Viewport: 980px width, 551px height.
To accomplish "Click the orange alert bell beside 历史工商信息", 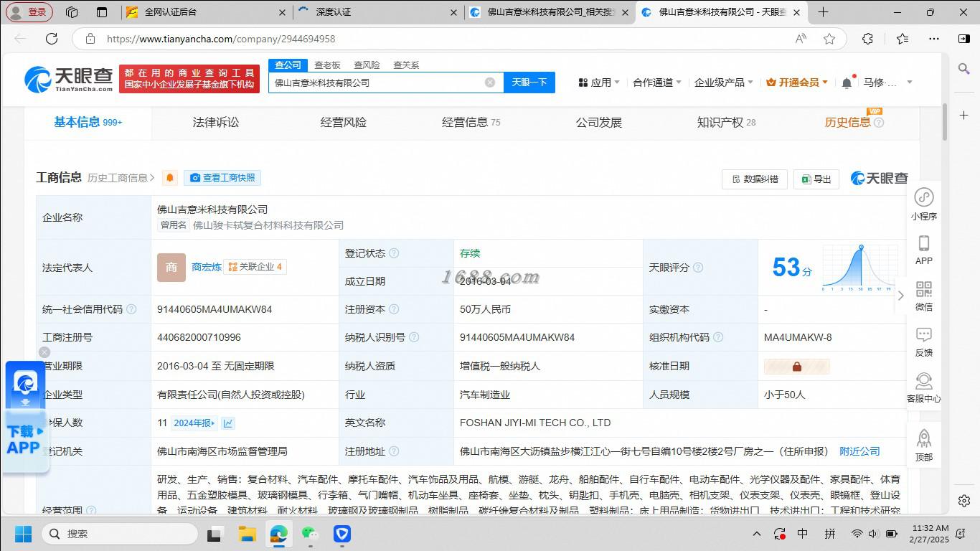I will pyautogui.click(x=170, y=178).
